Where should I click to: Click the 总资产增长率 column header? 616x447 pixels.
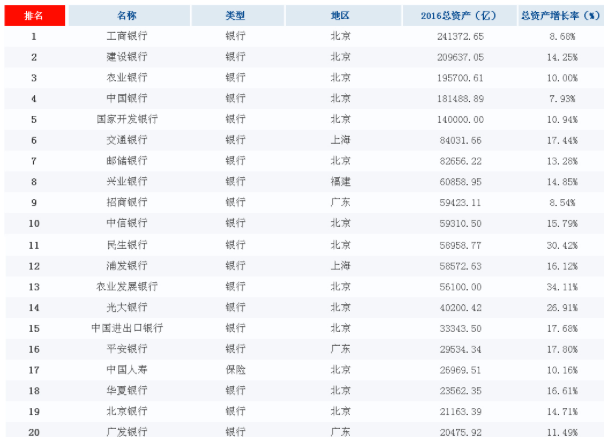561,16
